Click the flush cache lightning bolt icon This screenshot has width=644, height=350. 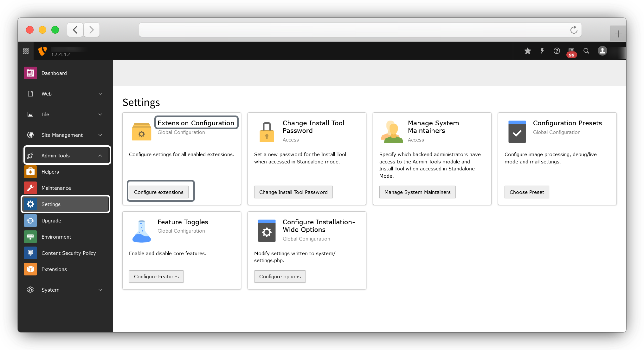(x=542, y=51)
